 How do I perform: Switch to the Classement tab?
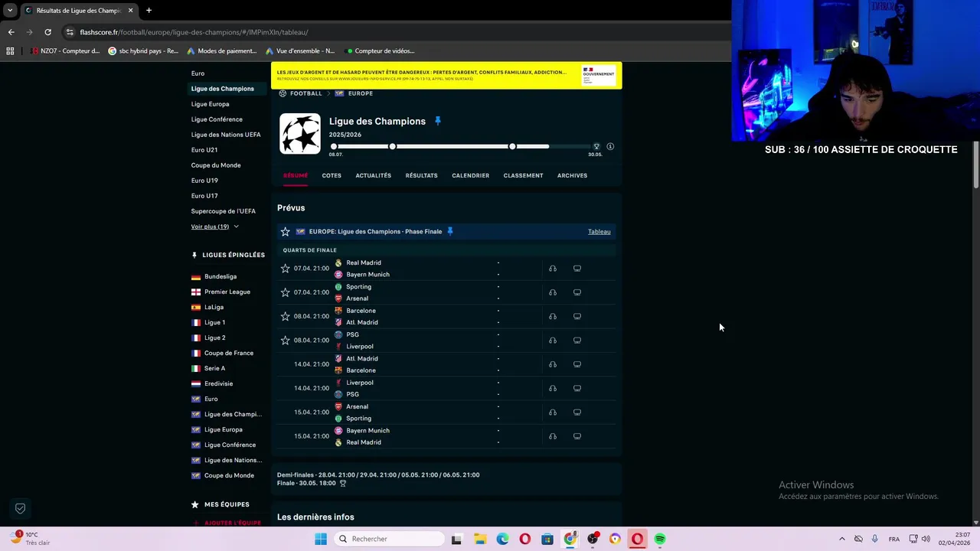523,175
